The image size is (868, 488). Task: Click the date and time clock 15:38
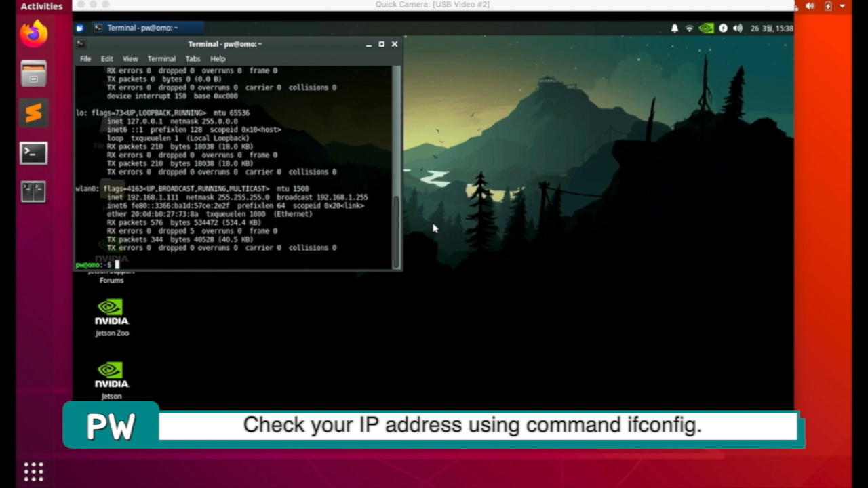(772, 28)
